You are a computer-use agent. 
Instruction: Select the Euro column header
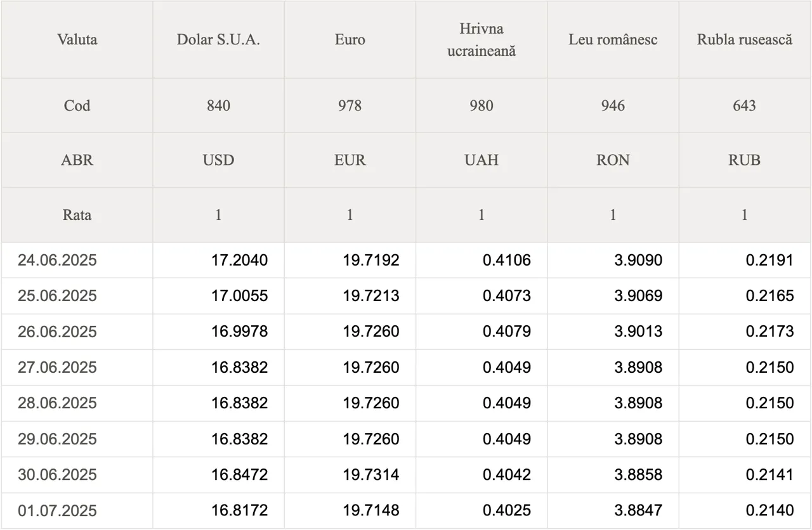[350, 39]
